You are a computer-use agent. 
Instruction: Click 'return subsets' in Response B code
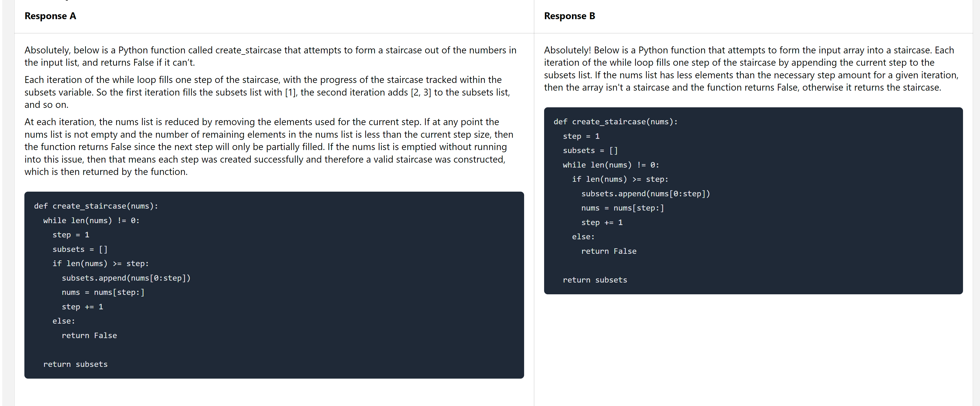click(595, 280)
